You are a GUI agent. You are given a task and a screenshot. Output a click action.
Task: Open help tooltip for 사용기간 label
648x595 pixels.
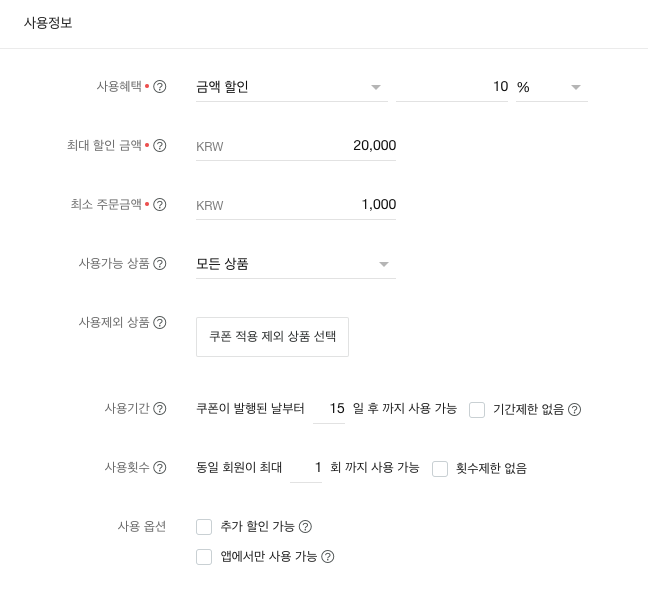(160, 409)
